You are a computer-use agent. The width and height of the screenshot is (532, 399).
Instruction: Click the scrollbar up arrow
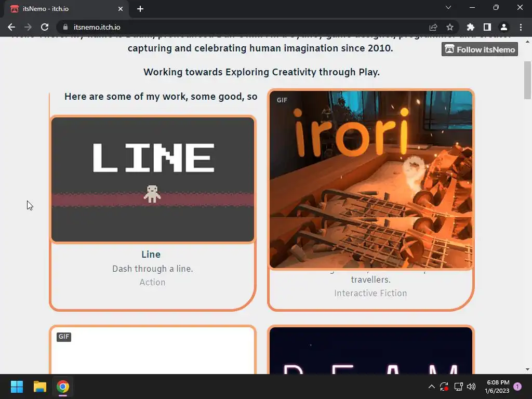point(528,42)
